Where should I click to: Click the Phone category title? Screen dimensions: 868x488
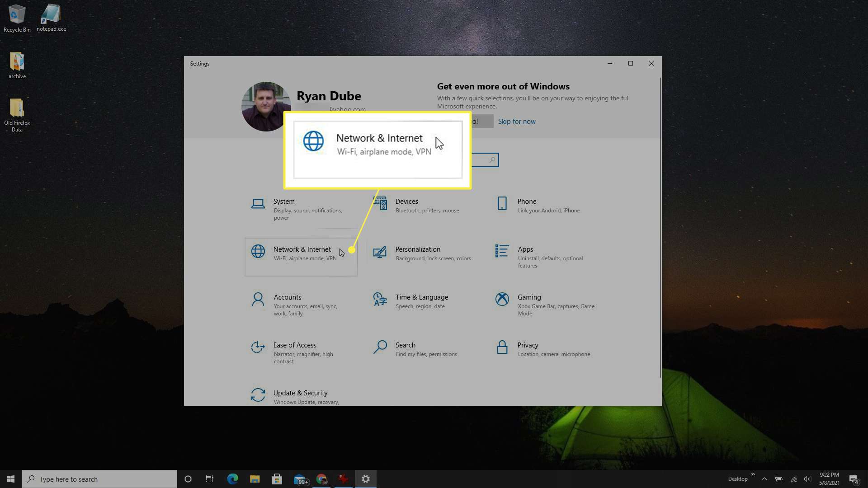[527, 202]
